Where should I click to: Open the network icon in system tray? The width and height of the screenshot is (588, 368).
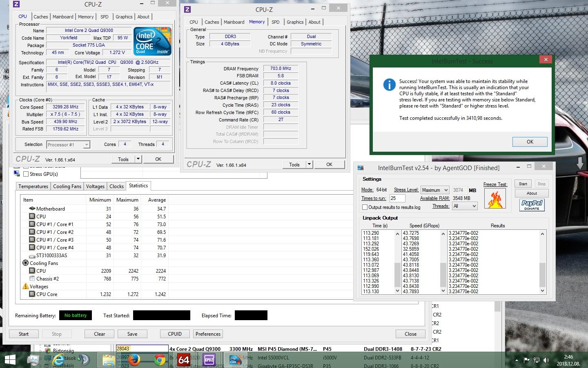pos(536,360)
